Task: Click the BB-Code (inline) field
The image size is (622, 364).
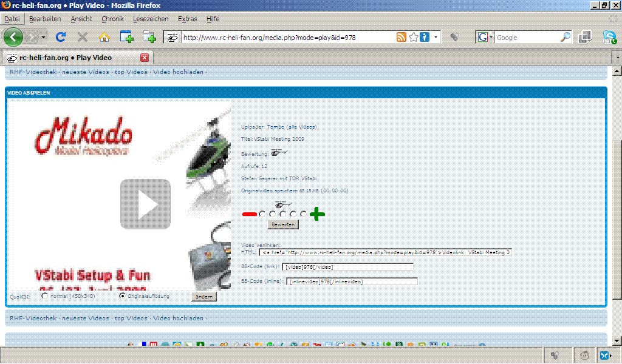Action: pyautogui.click(x=352, y=281)
